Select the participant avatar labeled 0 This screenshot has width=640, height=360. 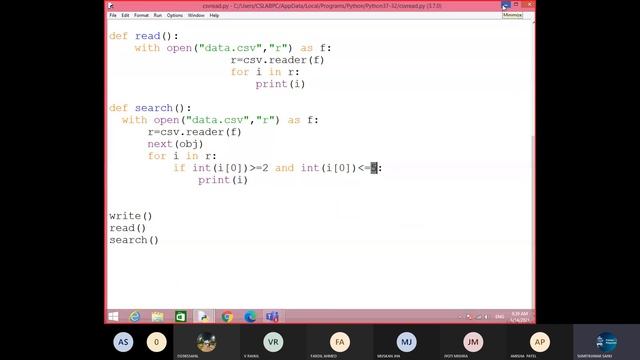pos(156,342)
